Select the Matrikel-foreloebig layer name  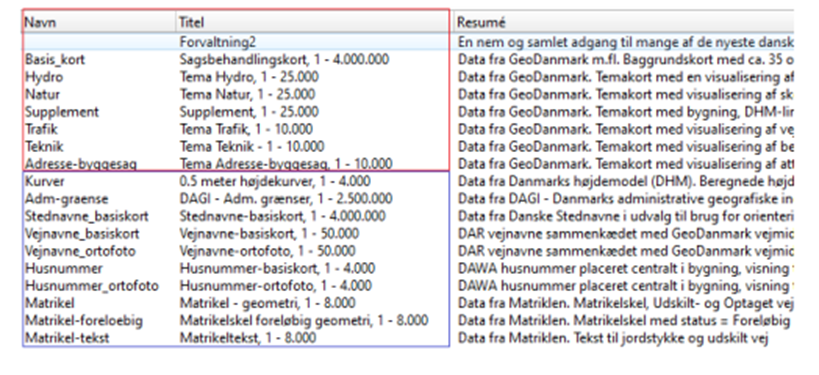click(x=84, y=321)
